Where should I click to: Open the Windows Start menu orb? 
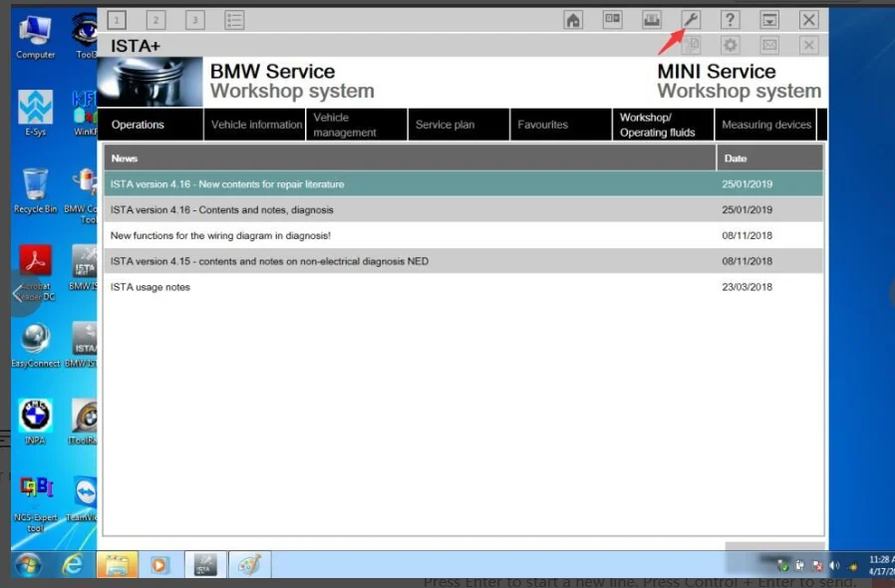pos(28,565)
